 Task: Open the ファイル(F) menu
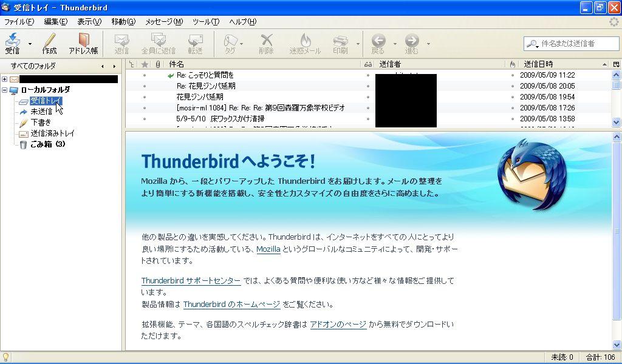pos(19,22)
